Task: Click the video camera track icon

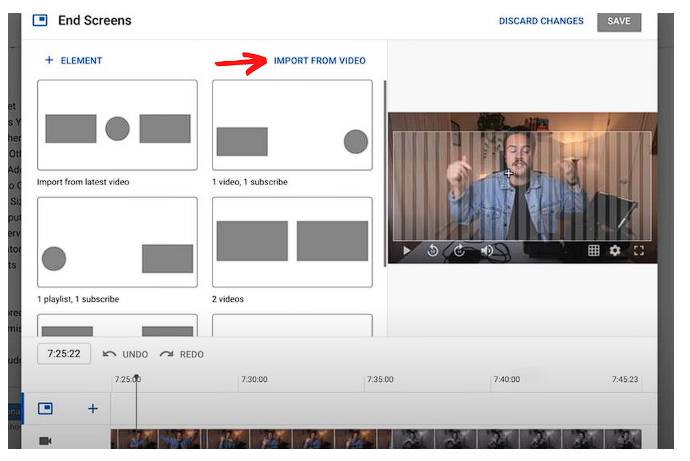Action: [45, 440]
